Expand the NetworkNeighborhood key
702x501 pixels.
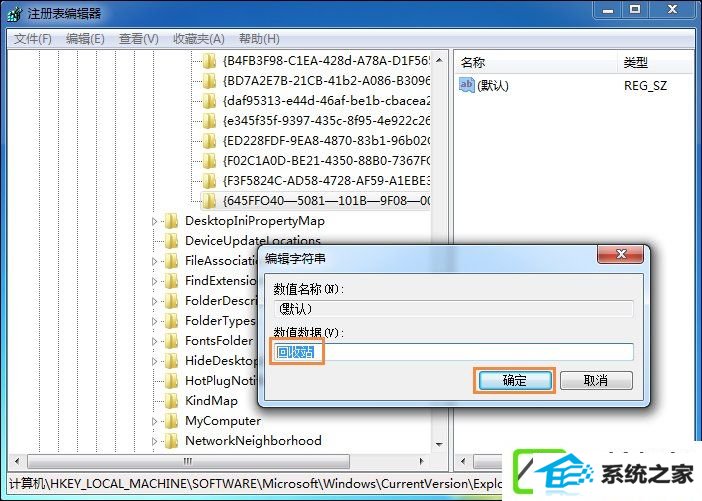point(154,441)
